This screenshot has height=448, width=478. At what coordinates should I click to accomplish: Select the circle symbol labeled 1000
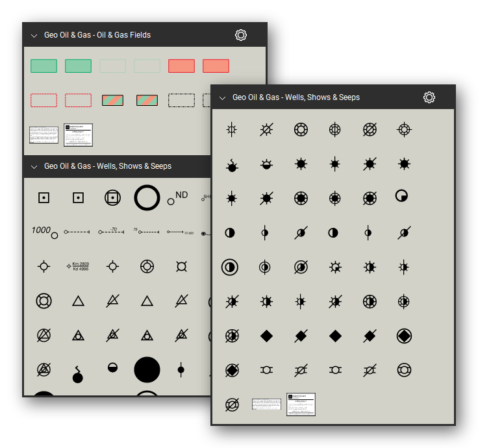[x=45, y=232]
